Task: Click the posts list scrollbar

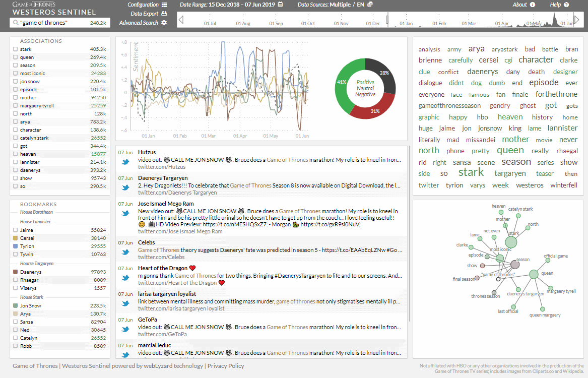Action: tap(409, 234)
